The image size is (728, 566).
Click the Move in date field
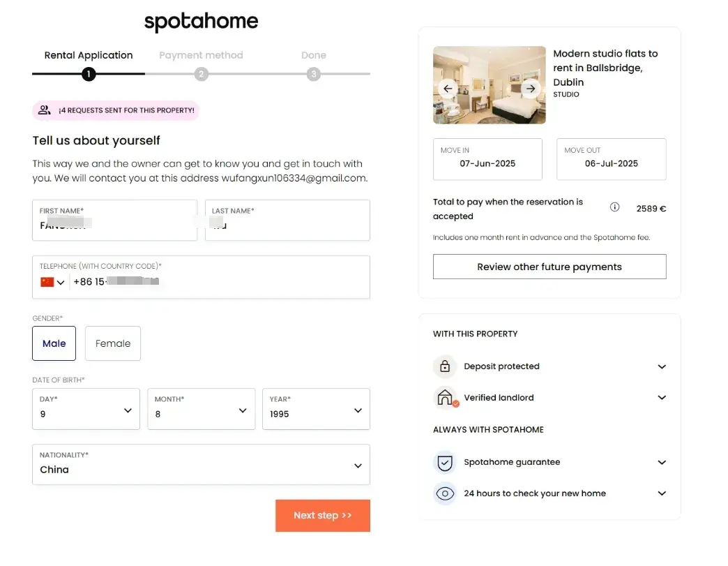487,159
